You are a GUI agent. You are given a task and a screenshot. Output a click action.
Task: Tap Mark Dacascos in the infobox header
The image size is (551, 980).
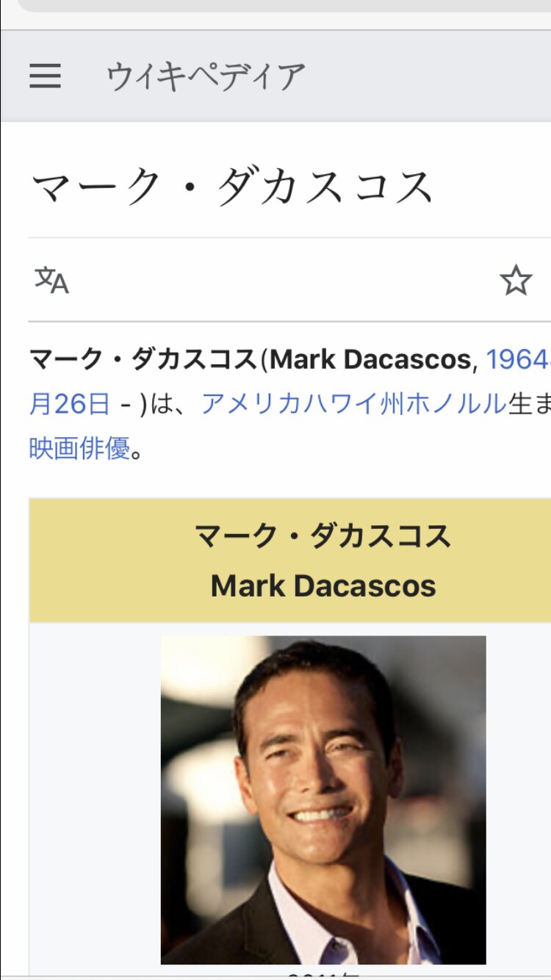(323, 586)
